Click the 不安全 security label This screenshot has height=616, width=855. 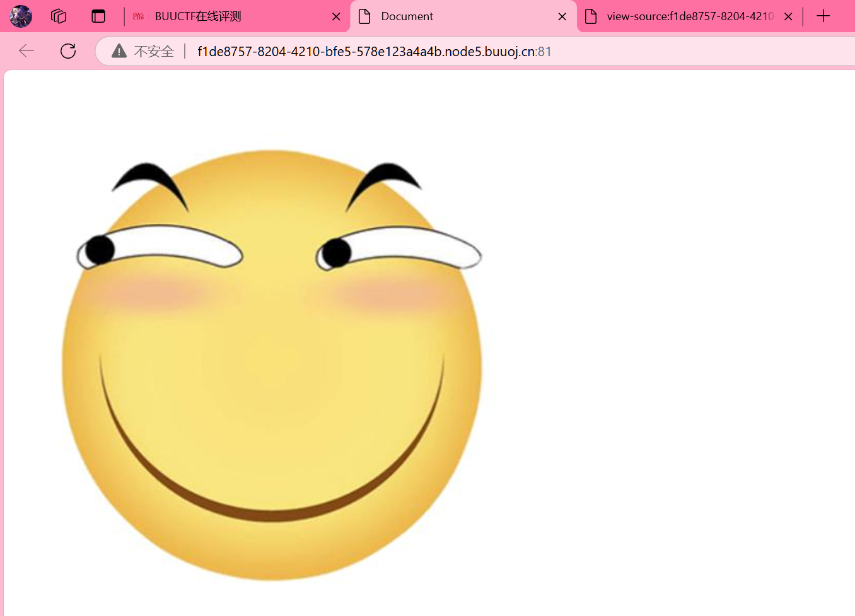154,52
